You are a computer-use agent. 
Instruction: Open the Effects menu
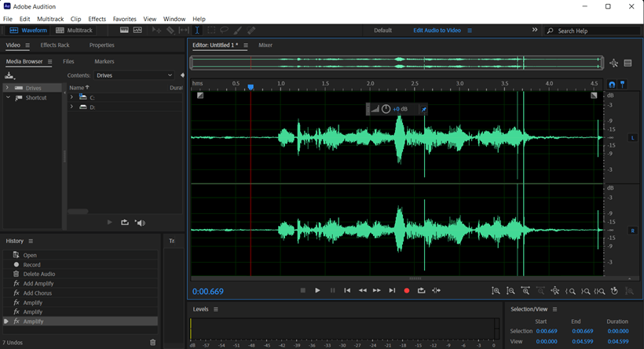coord(97,19)
